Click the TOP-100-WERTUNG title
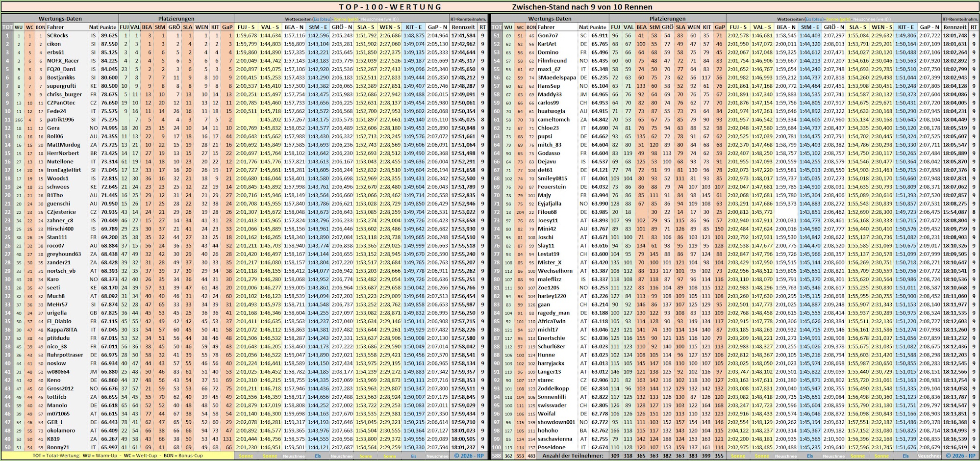Image resolution: width=980 pixels, height=461 pixels. coord(390,7)
